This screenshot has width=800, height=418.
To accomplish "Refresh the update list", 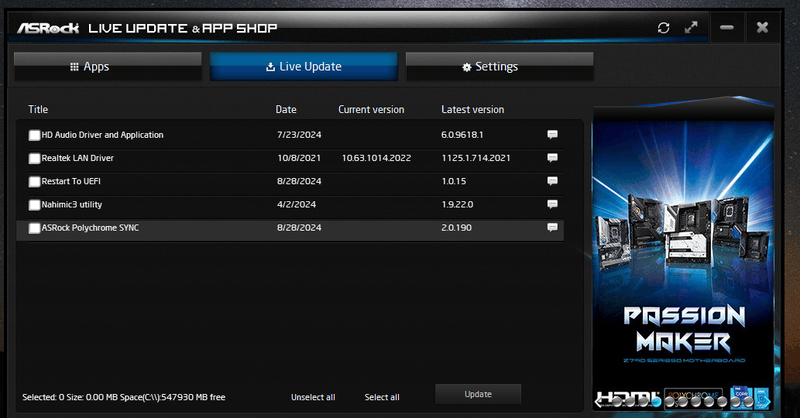I will pyautogui.click(x=663, y=28).
